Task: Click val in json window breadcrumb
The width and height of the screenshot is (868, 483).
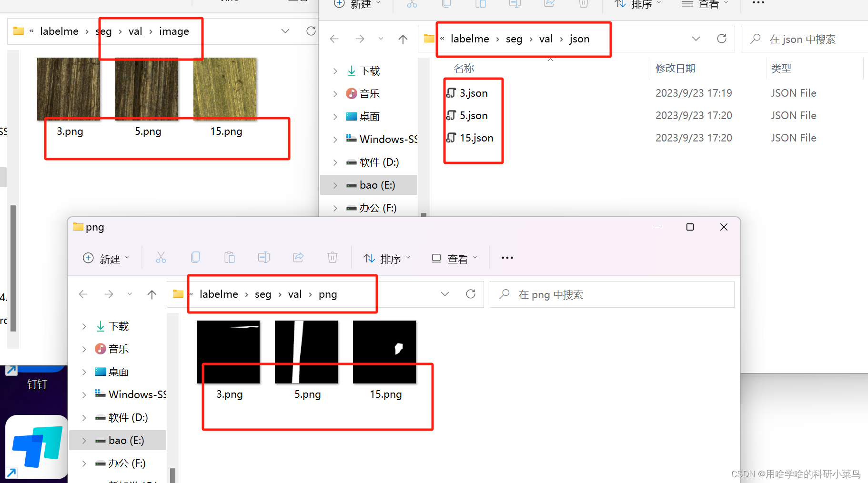Action: [546, 39]
